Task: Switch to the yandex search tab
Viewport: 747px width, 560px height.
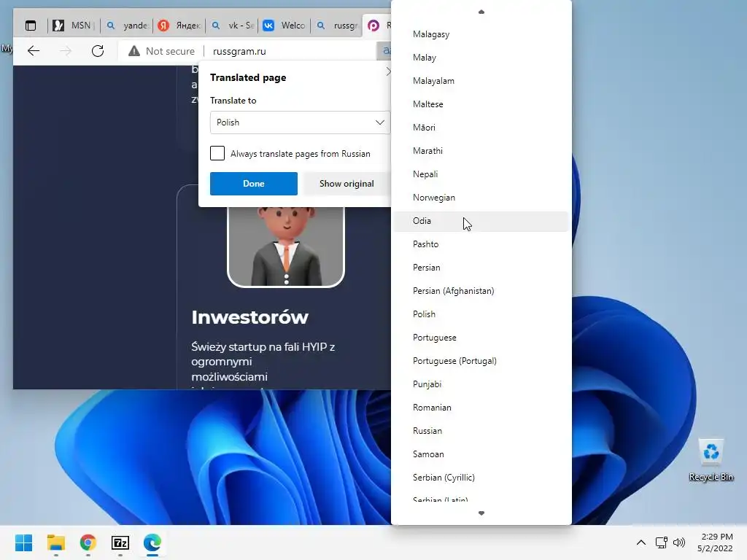Action: [x=127, y=26]
